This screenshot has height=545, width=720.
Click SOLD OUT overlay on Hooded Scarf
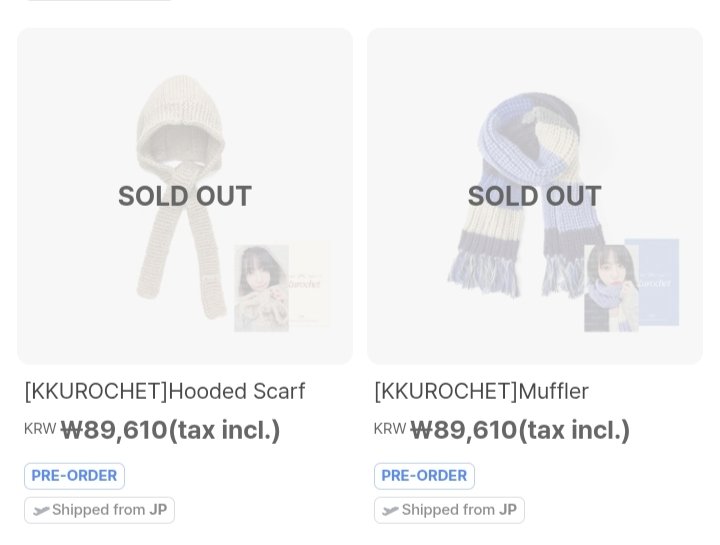(185, 196)
